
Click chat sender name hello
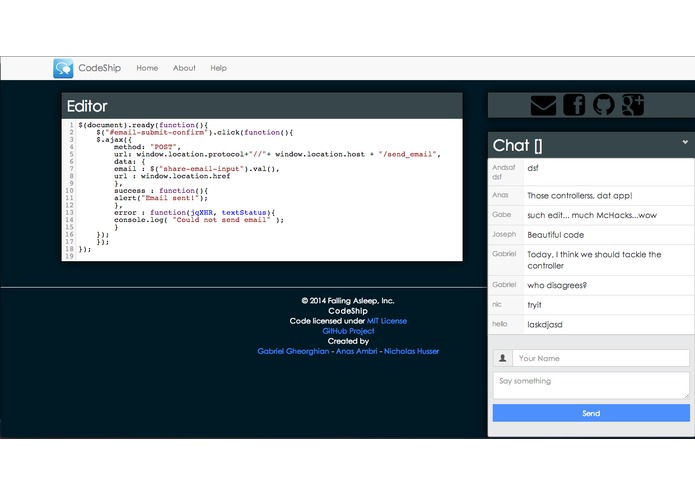tap(500, 324)
